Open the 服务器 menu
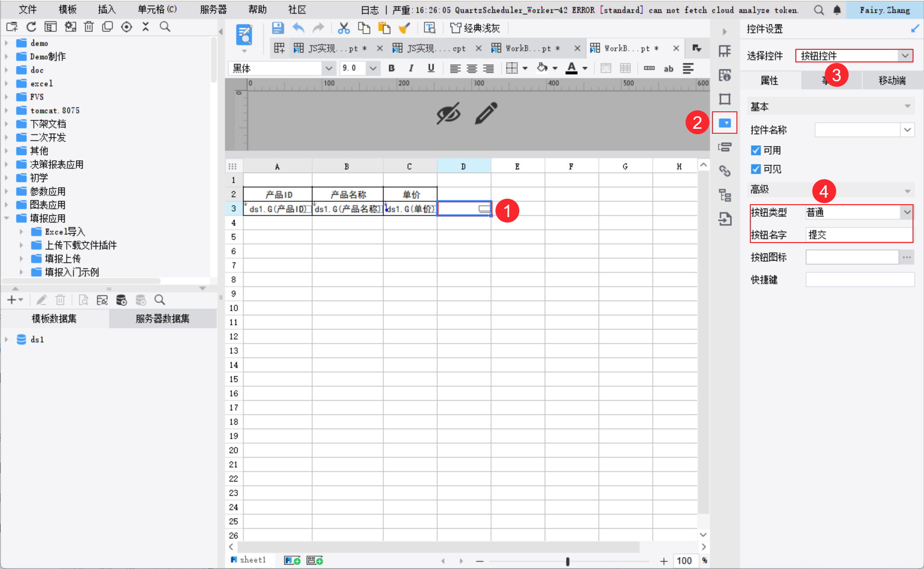This screenshot has height=569, width=924. pos(213,9)
